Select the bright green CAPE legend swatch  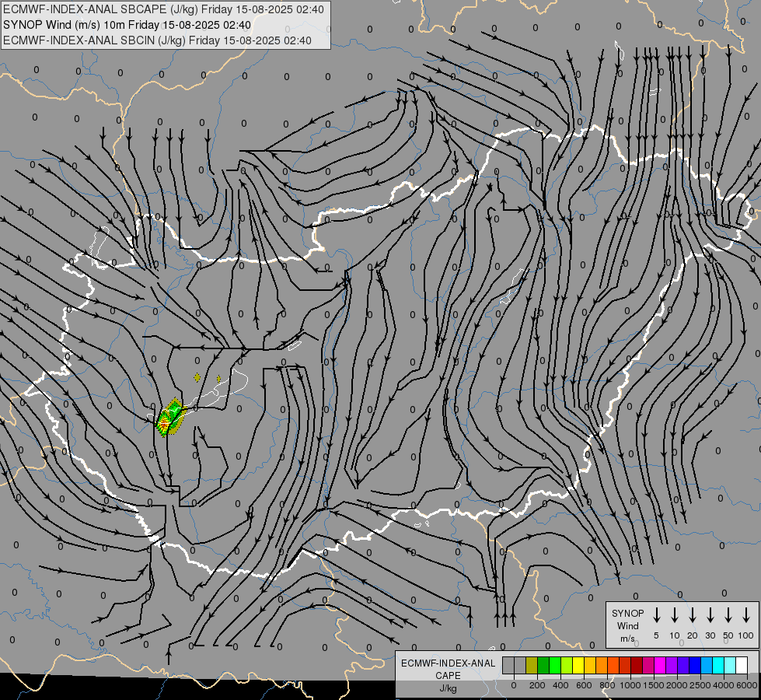(x=555, y=665)
